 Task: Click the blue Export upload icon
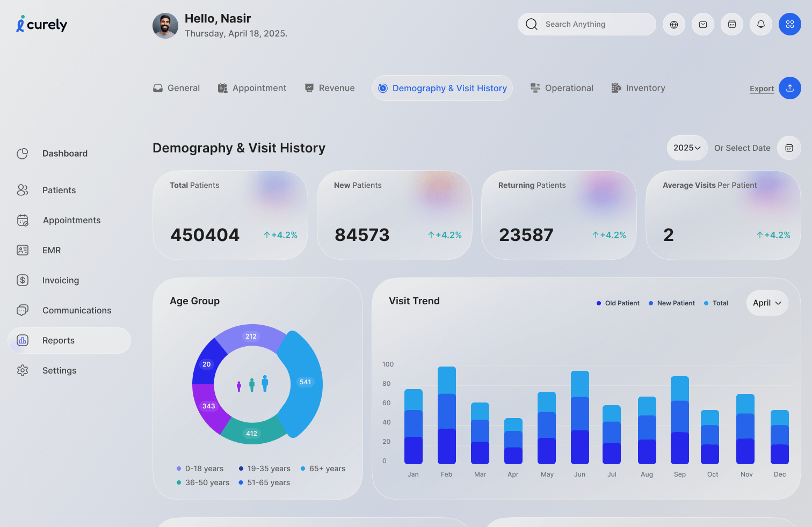pos(790,88)
